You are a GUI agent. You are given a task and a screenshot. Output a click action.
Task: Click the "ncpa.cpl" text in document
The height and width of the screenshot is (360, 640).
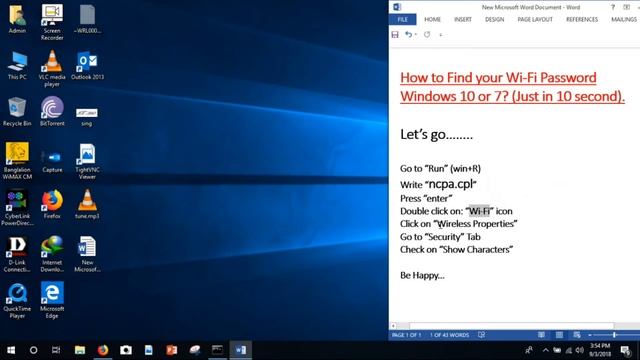tap(451, 184)
